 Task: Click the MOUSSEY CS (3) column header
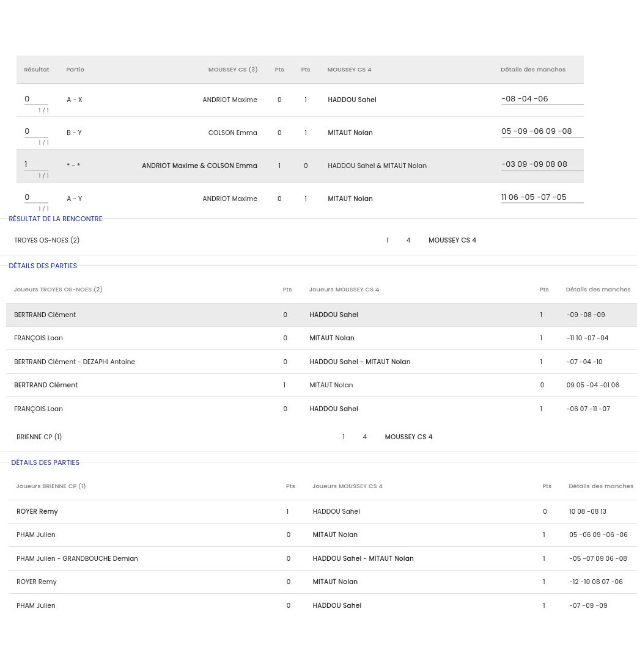click(232, 70)
